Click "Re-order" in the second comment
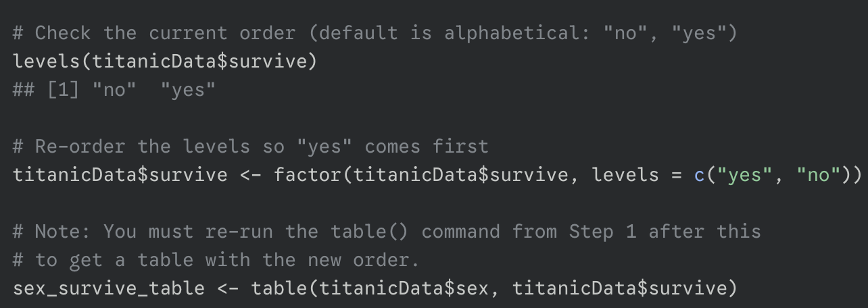 click(x=80, y=147)
